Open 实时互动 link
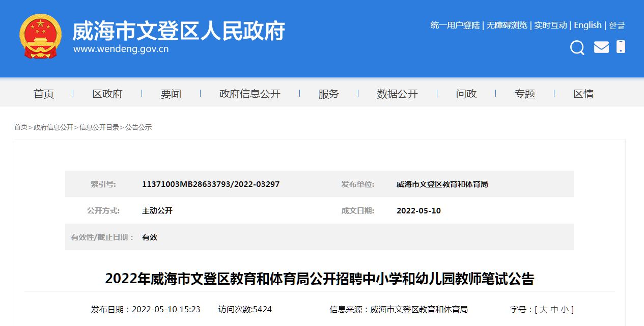 (550, 25)
